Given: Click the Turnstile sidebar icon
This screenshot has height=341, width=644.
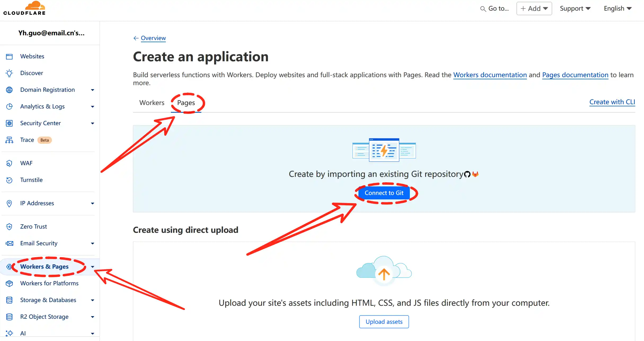Looking at the screenshot, I should tap(9, 180).
